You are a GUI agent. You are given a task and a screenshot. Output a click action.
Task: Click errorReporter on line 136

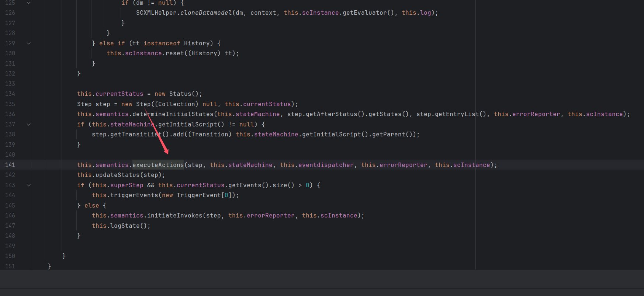(x=536, y=114)
